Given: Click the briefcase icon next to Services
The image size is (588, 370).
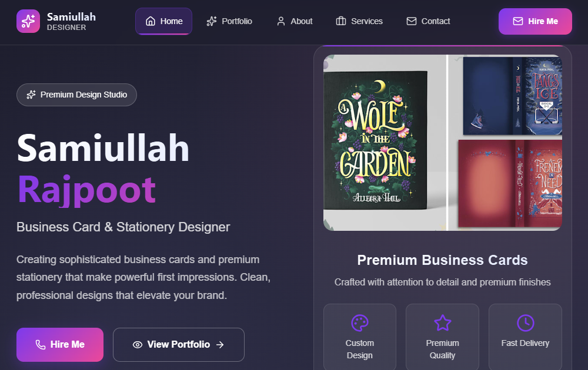Looking at the screenshot, I should click(341, 21).
